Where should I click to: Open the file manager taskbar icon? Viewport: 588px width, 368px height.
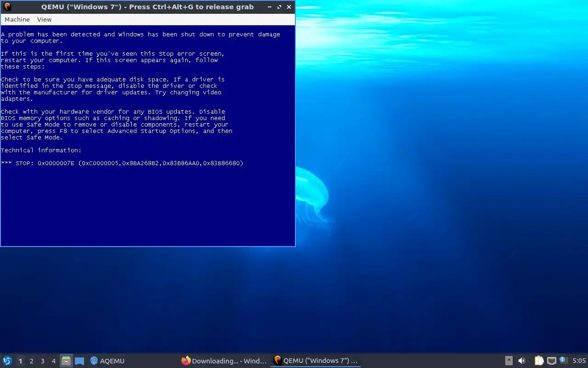pyautogui.click(x=66, y=361)
